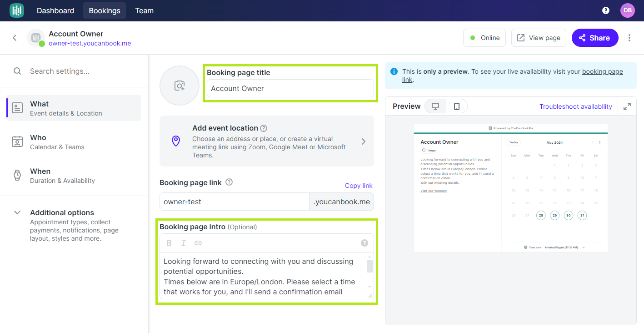Go to next month in preview calendar
Viewport: 644px width, 333px height.
coord(599,142)
